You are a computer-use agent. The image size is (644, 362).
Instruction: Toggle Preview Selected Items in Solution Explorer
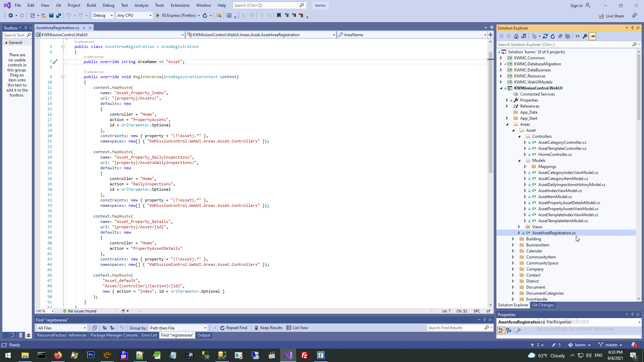[592, 36]
